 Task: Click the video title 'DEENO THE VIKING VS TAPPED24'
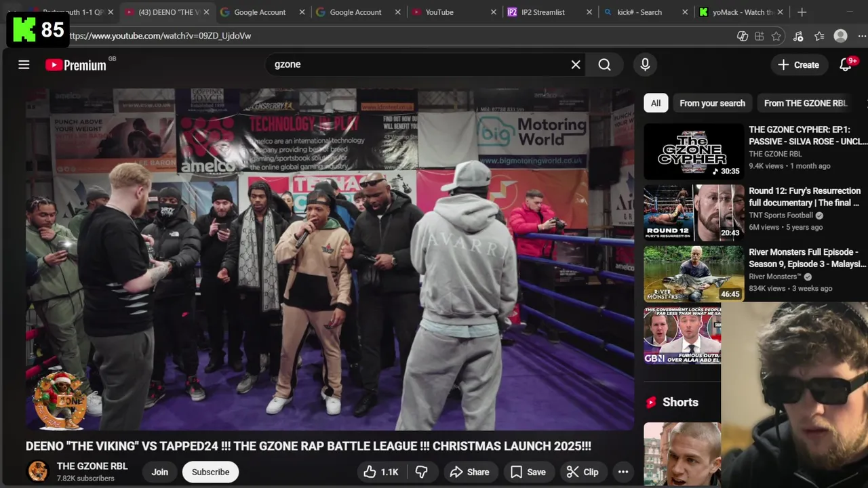[x=309, y=446]
